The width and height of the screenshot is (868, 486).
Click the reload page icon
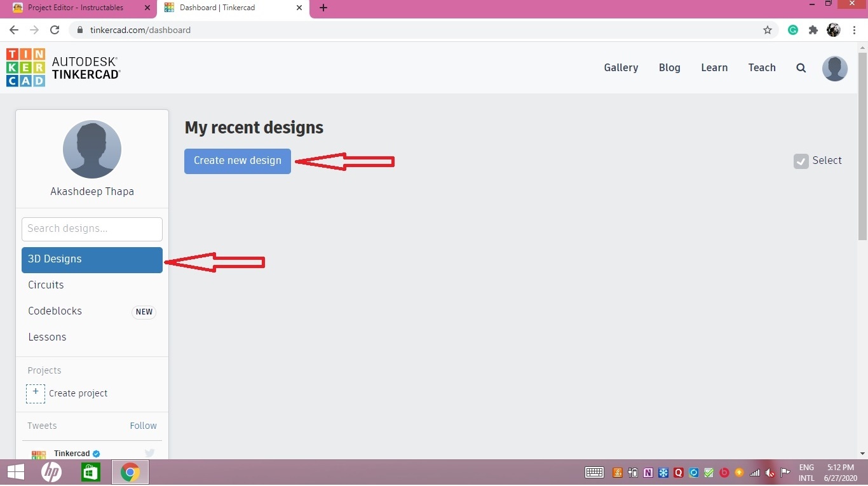click(x=55, y=30)
